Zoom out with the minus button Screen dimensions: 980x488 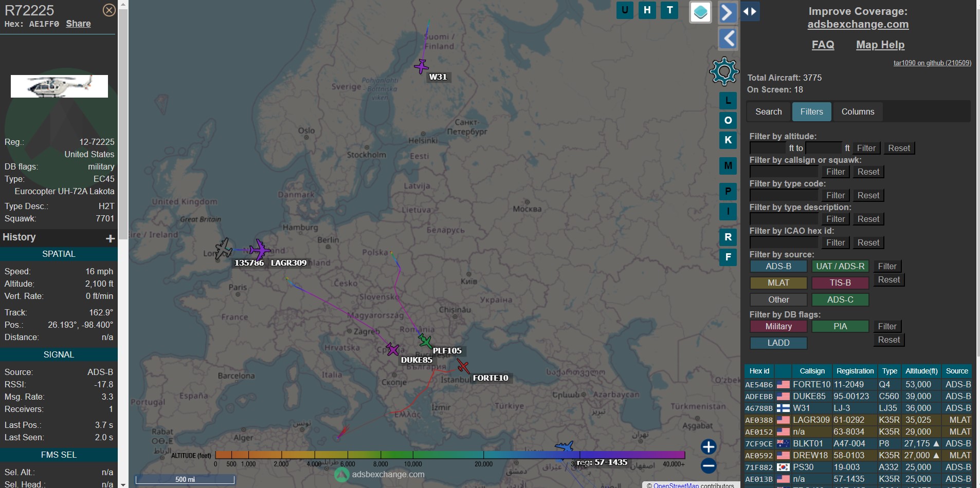[x=709, y=466]
